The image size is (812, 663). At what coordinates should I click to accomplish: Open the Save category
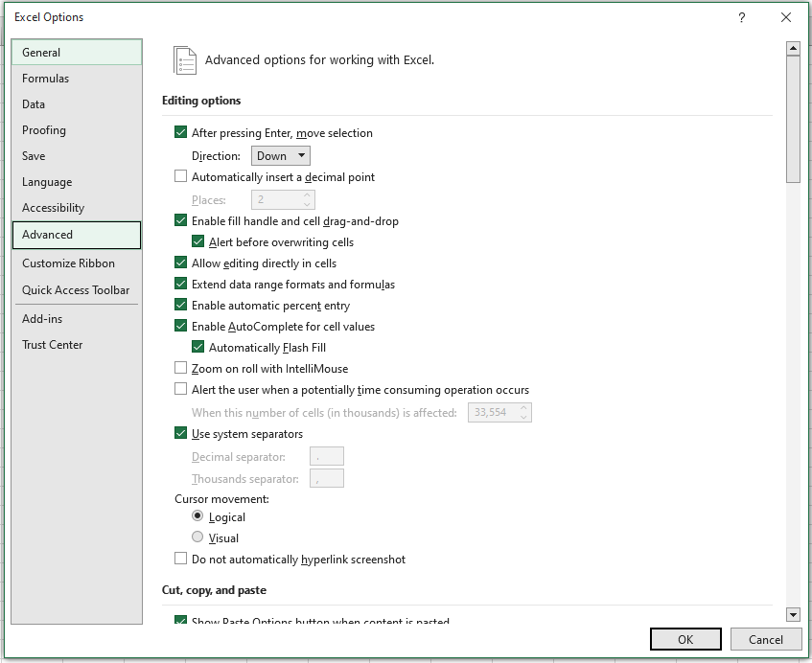(x=77, y=156)
